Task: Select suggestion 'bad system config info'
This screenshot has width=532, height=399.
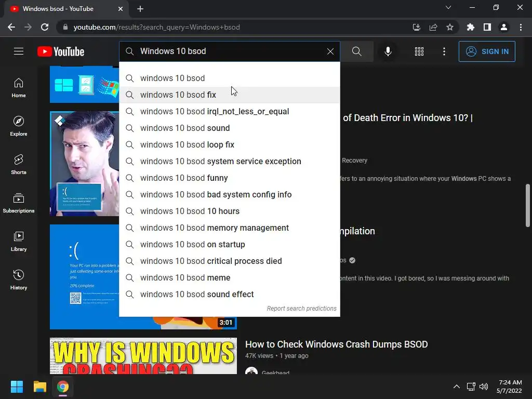Action: click(x=229, y=194)
